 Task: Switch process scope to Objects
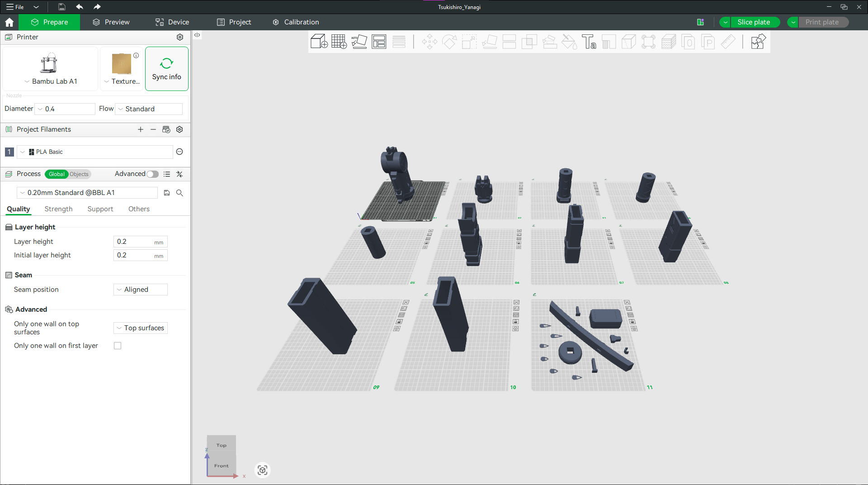click(x=79, y=174)
